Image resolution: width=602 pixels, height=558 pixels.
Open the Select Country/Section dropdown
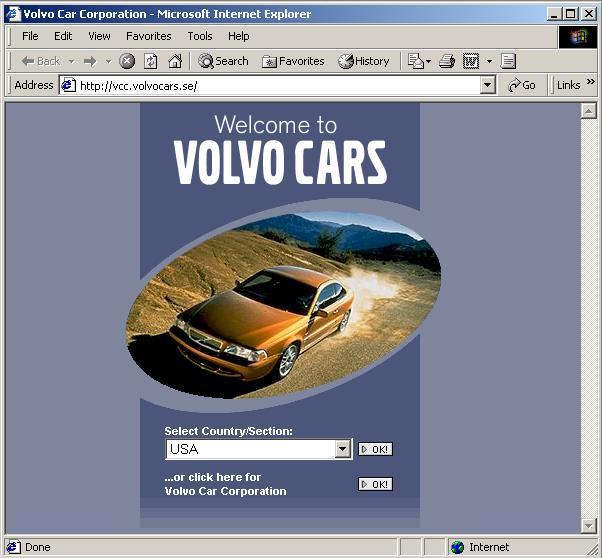[x=259, y=449]
